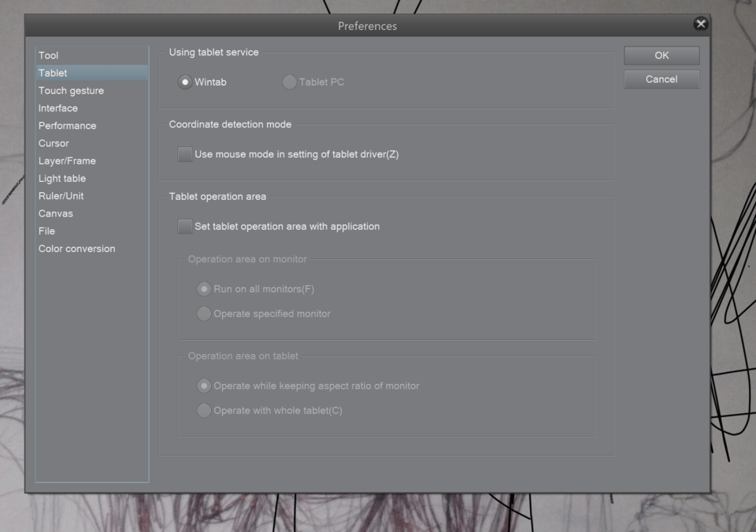Switch to Canvas preferences
756x532 pixels.
point(91,213)
